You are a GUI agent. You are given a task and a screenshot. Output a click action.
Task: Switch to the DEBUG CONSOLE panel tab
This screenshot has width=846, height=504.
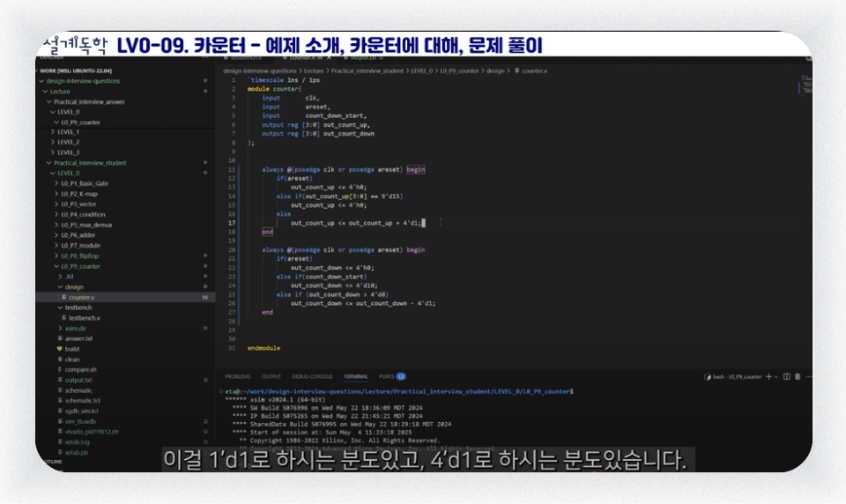(312, 376)
